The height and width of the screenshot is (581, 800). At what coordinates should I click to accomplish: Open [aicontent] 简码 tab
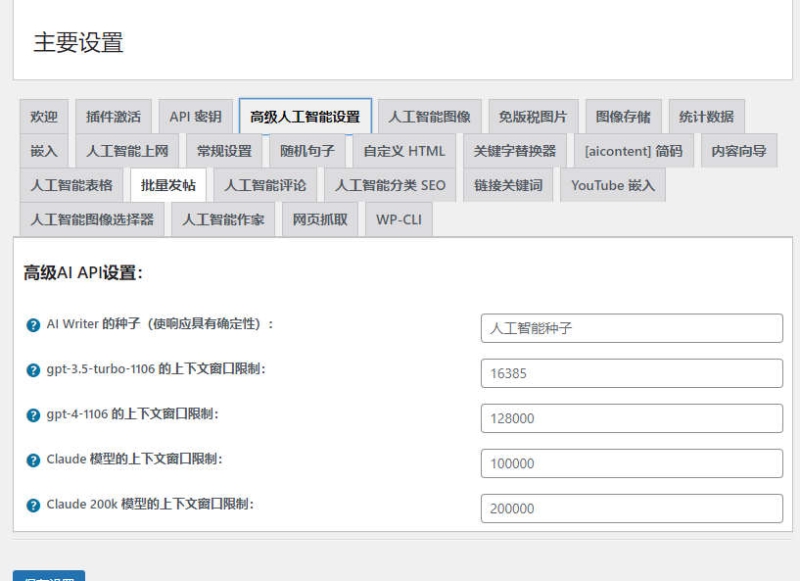click(634, 150)
